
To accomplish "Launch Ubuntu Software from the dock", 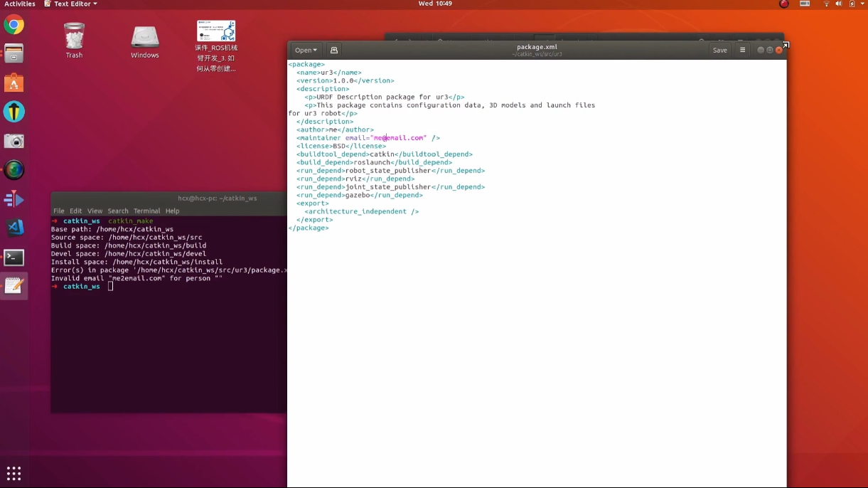I will click(14, 83).
